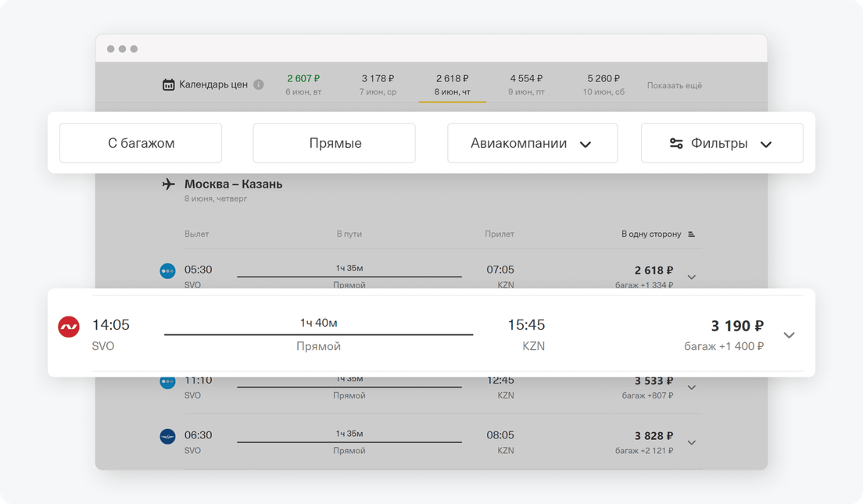Viewport: 863px width, 504px height.
Task: Click the sliders icon in the Фильтры button
Action: [x=676, y=144]
